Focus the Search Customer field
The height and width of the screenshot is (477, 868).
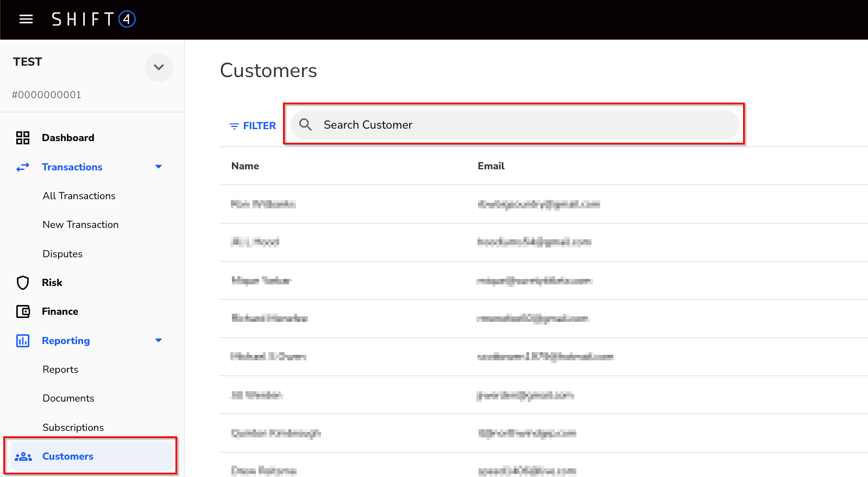click(x=521, y=125)
